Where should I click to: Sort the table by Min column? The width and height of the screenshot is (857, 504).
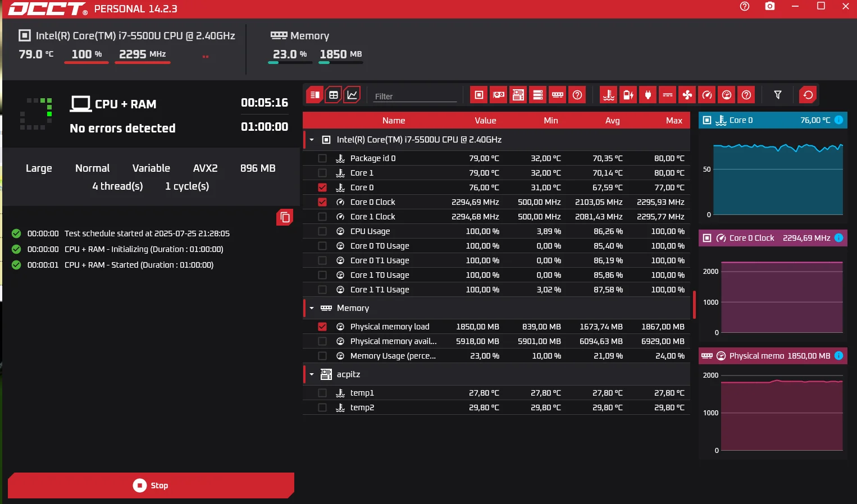coord(551,121)
